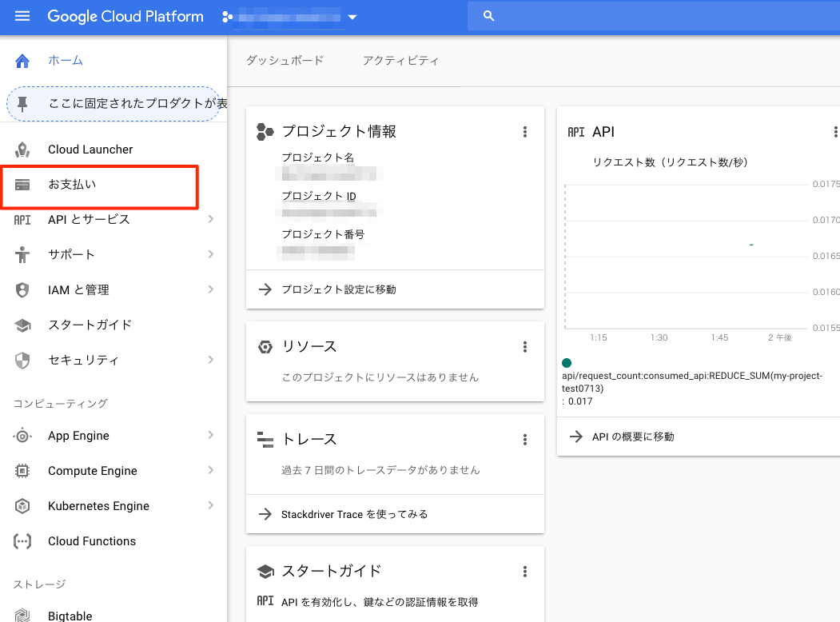Click the Compute Engine chip icon
This screenshot has height=622, width=840.
(x=22, y=471)
